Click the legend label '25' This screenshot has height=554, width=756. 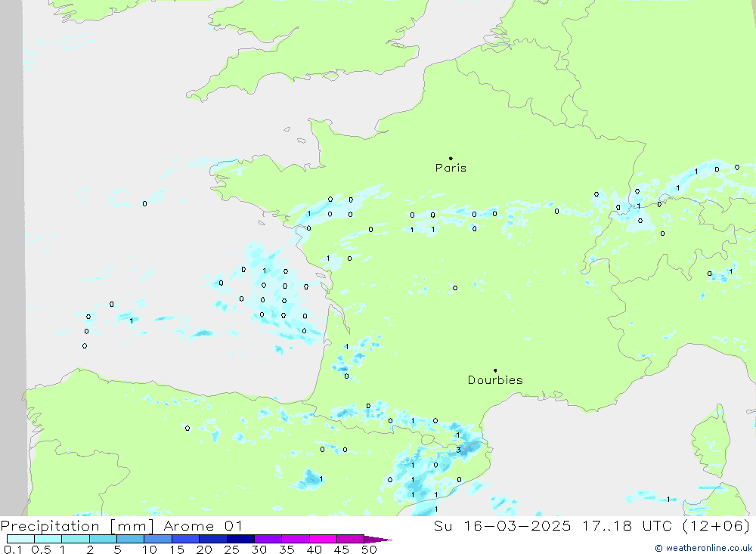(231, 549)
